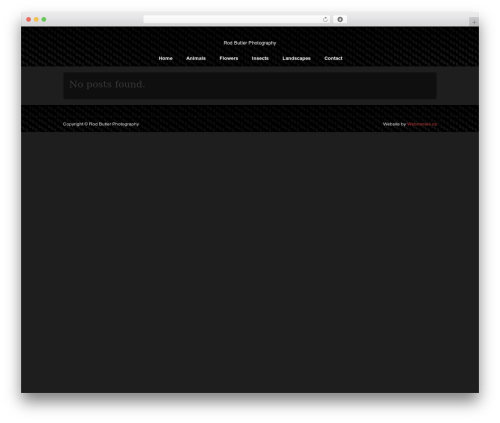This screenshot has height=423, width=500.
Task: Click the 'No posts found.' text
Action: pyautogui.click(x=107, y=84)
